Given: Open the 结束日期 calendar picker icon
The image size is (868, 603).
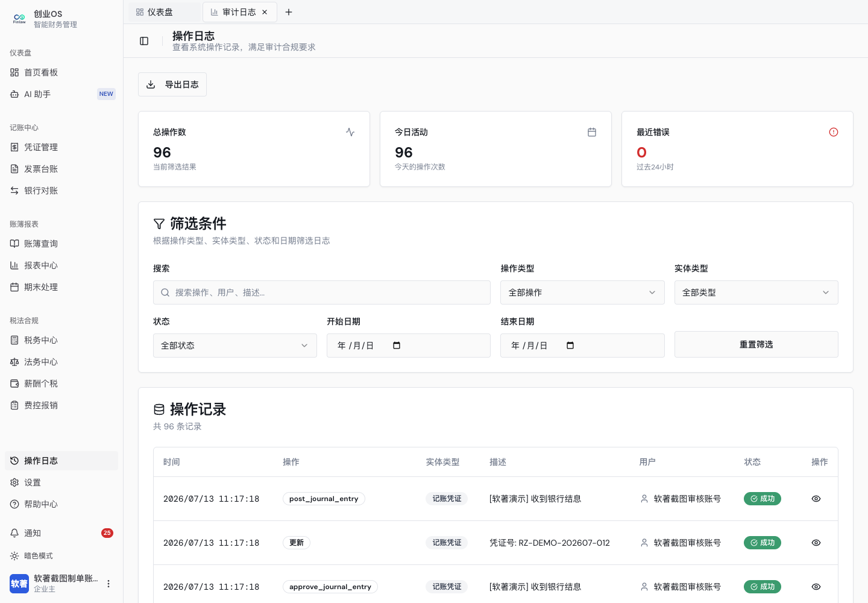Looking at the screenshot, I should point(570,346).
